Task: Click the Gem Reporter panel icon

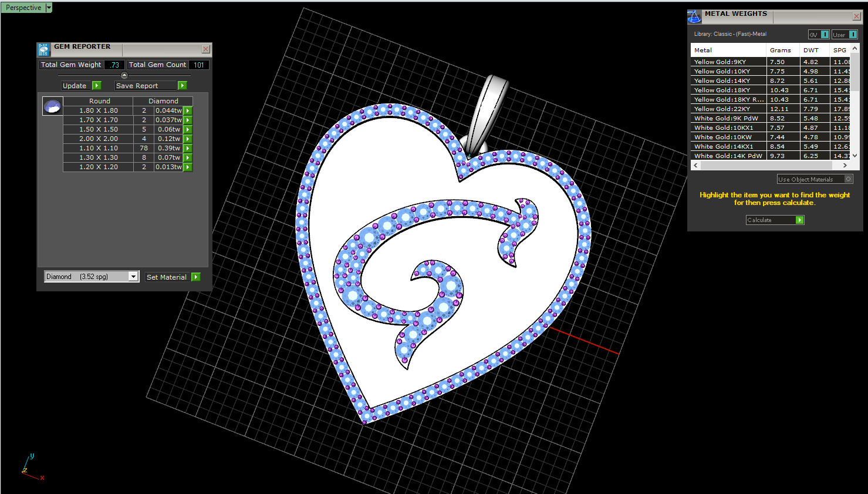Action: tap(43, 49)
